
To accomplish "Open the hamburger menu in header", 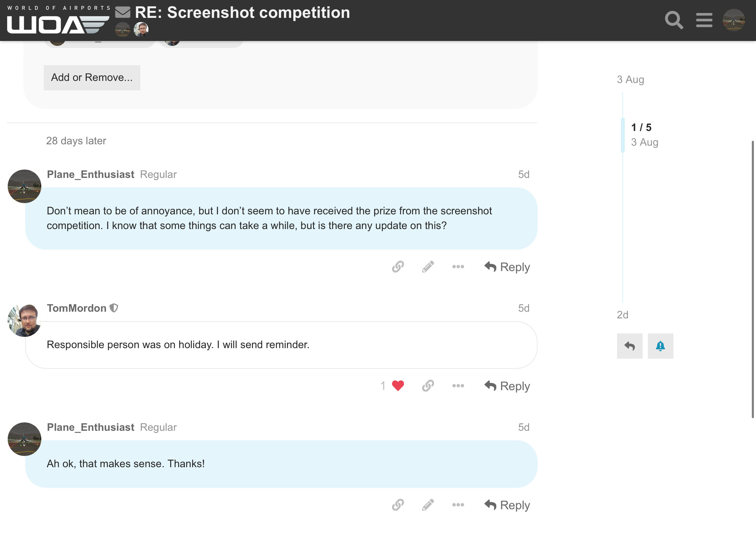I will click(x=704, y=20).
